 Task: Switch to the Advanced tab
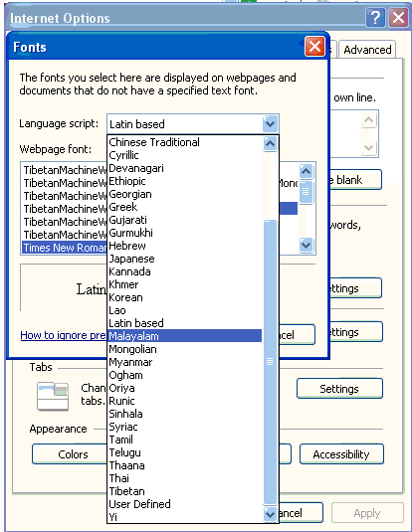pyautogui.click(x=367, y=50)
